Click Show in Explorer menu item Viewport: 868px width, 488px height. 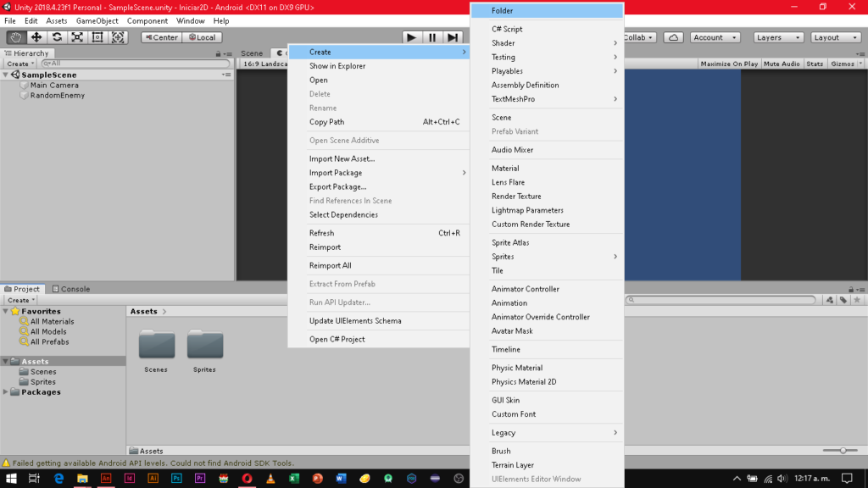(x=379, y=66)
